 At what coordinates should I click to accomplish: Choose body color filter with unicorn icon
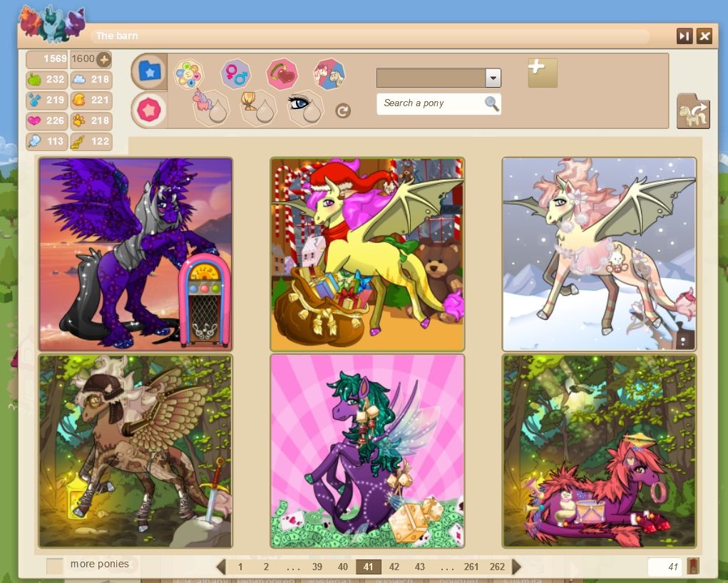click(x=211, y=108)
